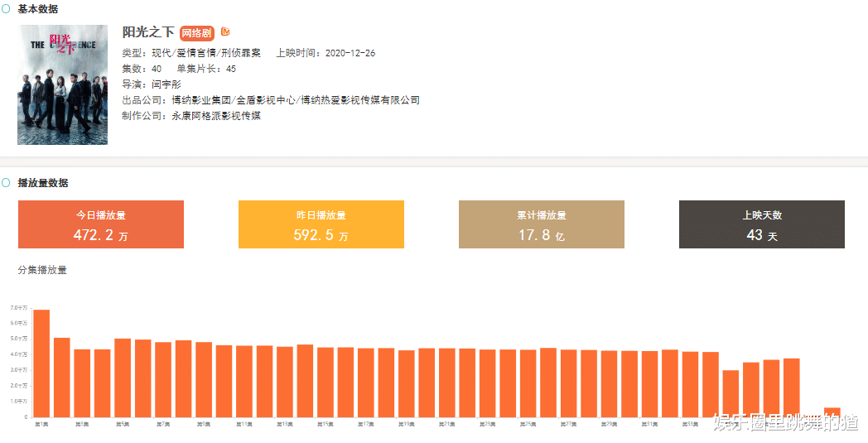This screenshot has height=443, width=868.
Task: Select the 上映天数 43天 card
Action: pos(762,224)
